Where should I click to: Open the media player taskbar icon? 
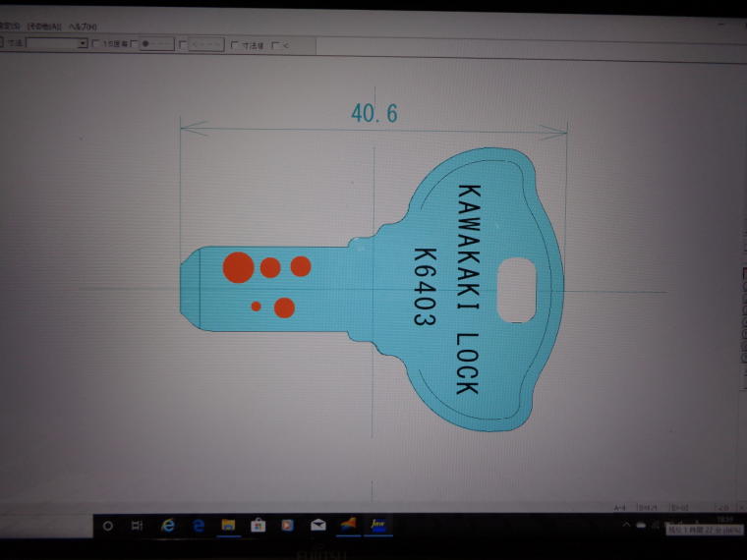[x=287, y=526]
